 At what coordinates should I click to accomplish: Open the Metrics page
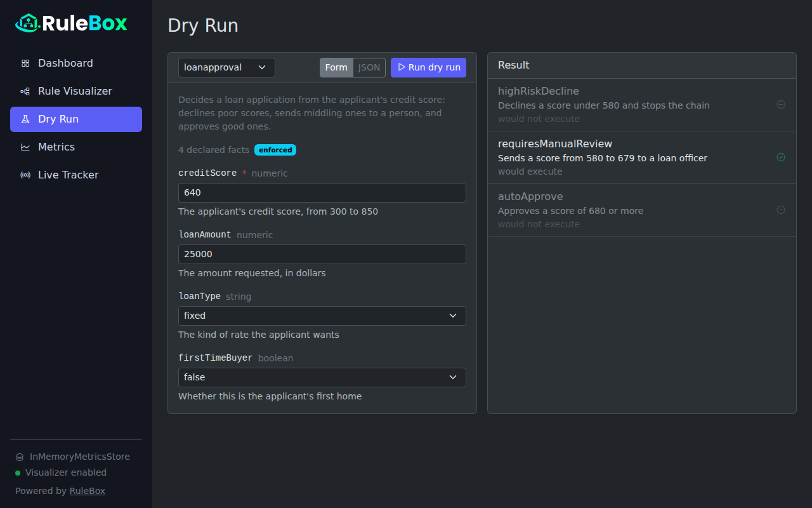pyautogui.click(x=76, y=147)
